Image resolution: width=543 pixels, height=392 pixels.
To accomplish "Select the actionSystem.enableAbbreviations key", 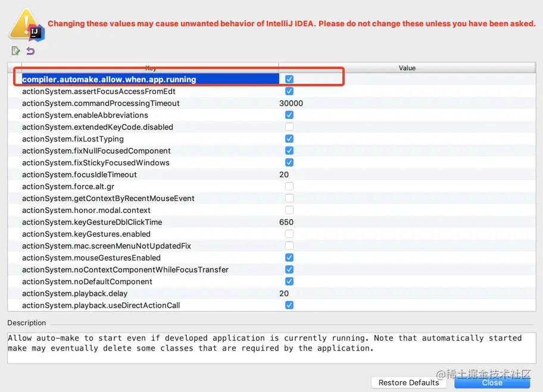I will [85, 115].
